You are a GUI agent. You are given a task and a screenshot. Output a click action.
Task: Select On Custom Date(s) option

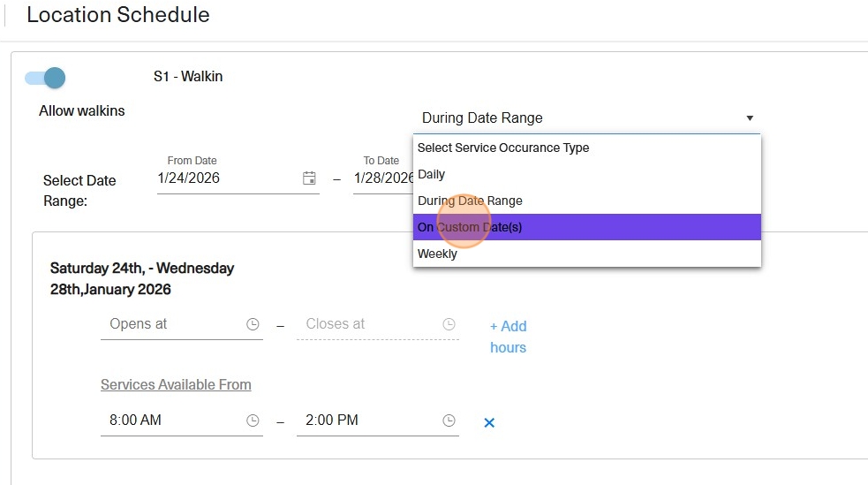tap(470, 227)
